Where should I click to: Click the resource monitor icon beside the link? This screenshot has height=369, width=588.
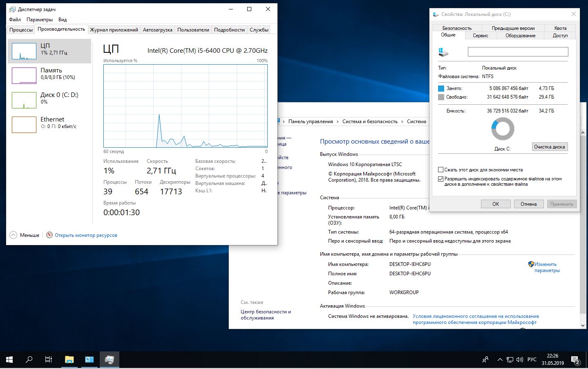coord(49,235)
